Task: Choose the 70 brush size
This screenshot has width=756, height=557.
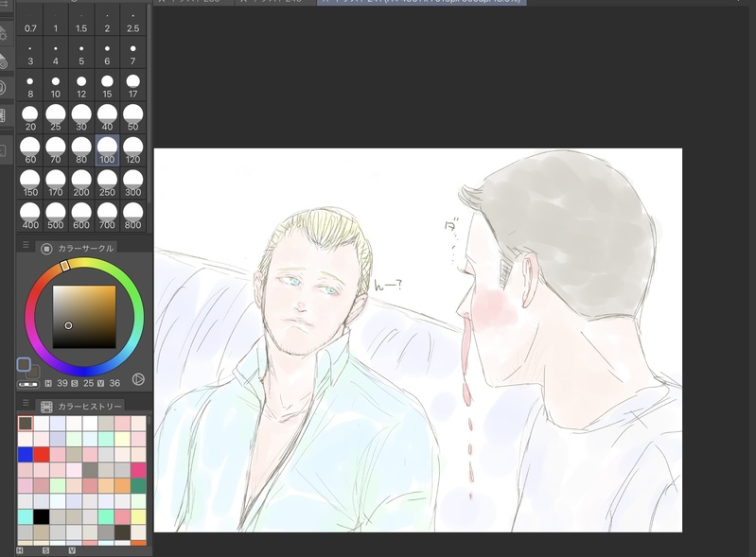Action: click(56, 150)
